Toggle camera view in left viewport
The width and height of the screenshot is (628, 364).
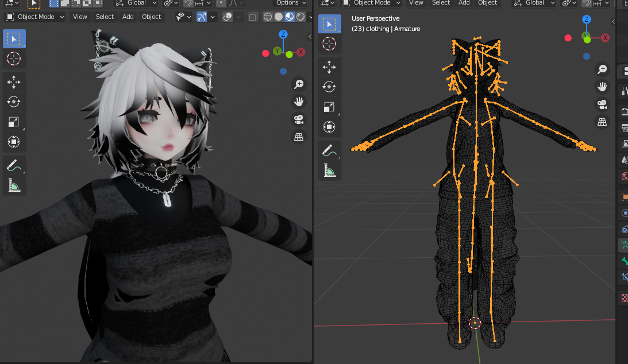pos(298,119)
